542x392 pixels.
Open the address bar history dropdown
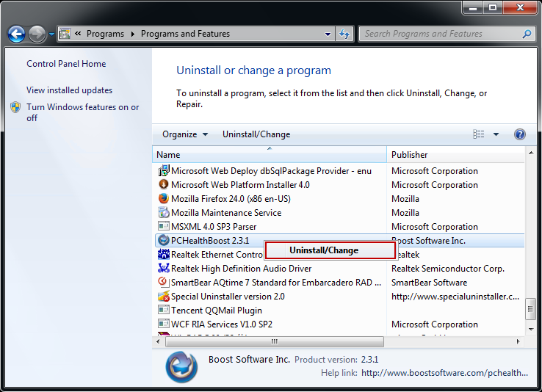(328, 34)
